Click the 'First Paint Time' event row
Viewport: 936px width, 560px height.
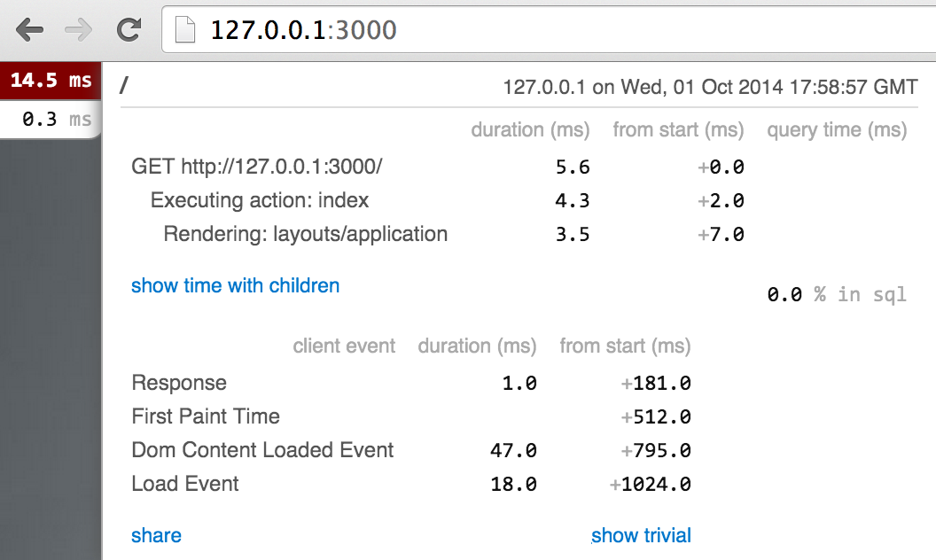click(x=205, y=416)
